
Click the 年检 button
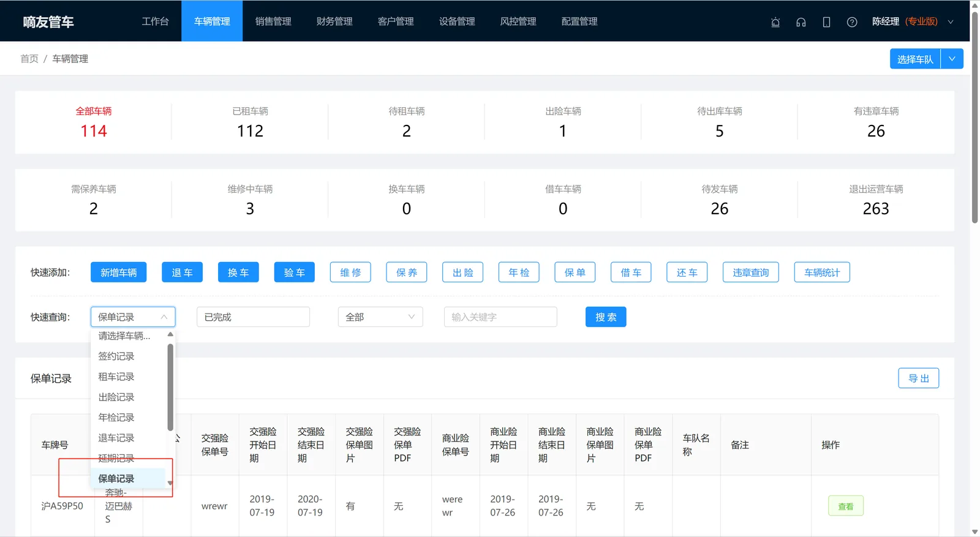point(519,272)
